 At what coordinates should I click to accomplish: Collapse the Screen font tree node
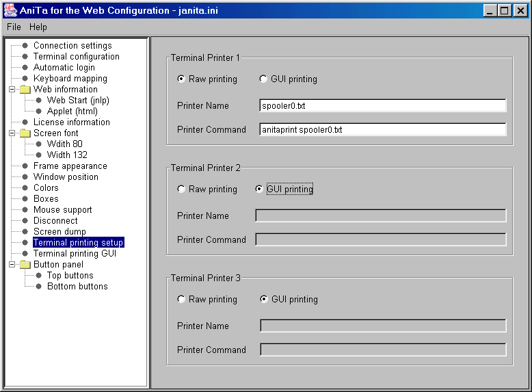tap(12, 133)
